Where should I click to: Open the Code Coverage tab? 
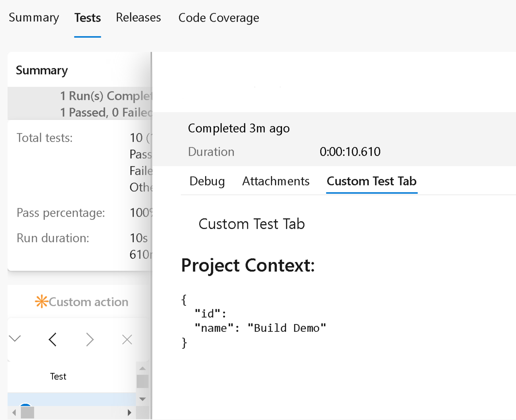218,18
